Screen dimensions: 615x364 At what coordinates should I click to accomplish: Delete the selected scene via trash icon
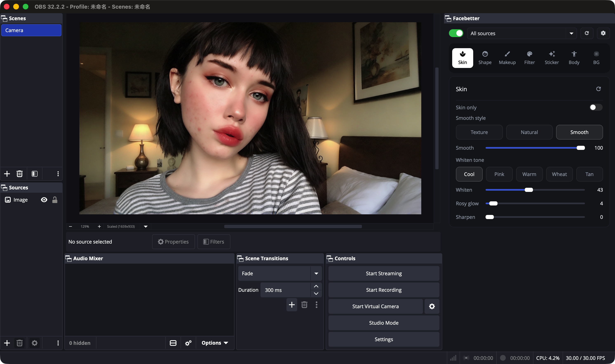19,174
